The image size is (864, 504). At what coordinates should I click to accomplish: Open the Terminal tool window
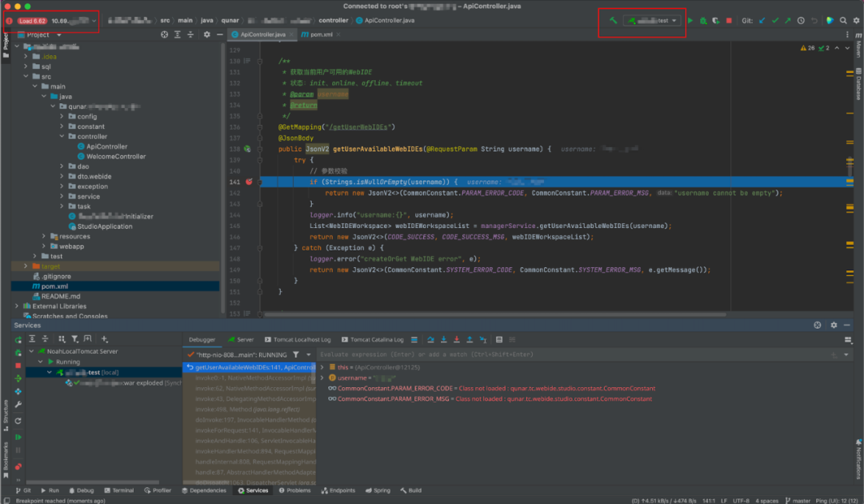pyautogui.click(x=119, y=490)
